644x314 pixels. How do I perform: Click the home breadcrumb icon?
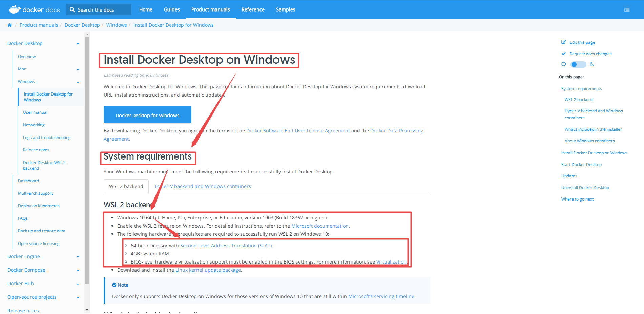(x=9, y=25)
